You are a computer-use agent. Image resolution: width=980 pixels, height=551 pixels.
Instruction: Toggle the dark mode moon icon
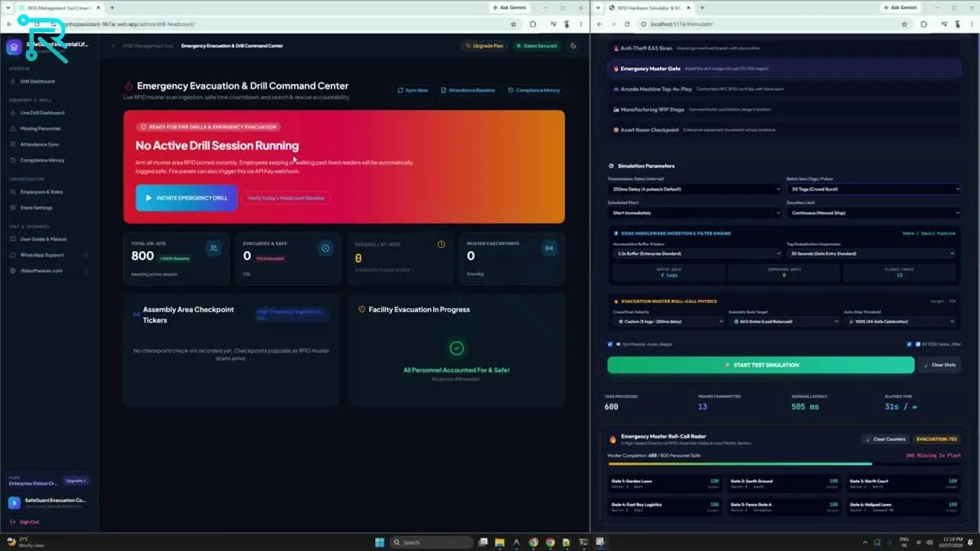[573, 46]
